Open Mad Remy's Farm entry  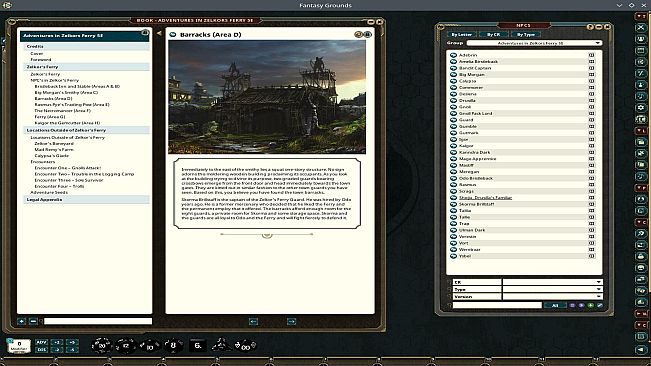click(54, 149)
